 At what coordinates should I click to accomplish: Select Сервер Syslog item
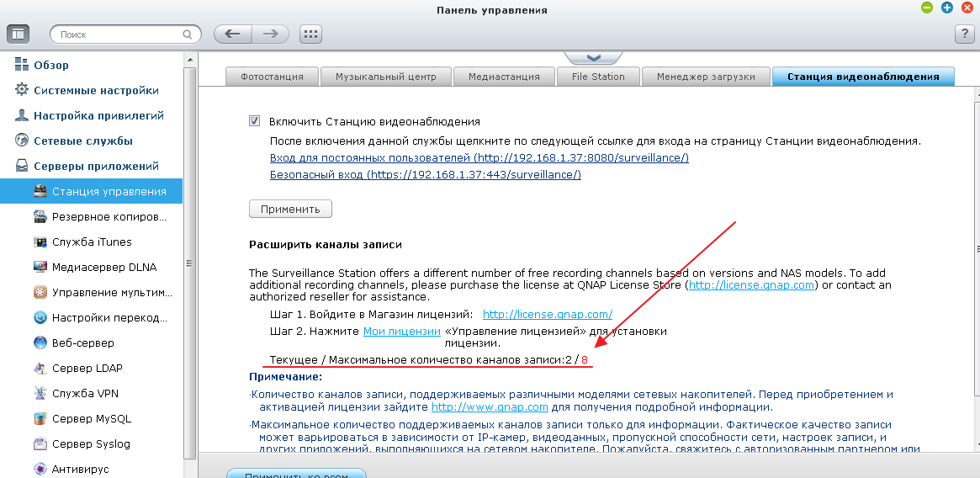click(91, 444)
